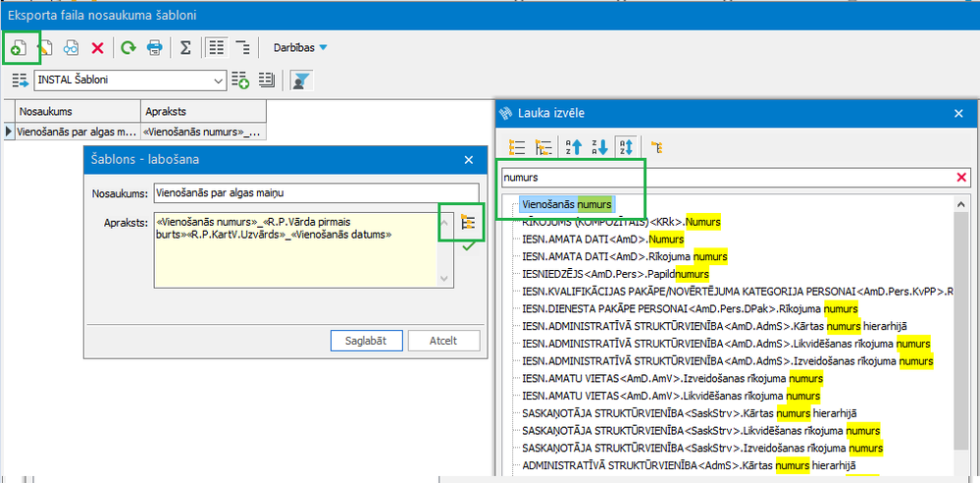Select IESN.AMATU VIETAS Izveidošanas rīkojuma numurs
This screenshot has width=980, height=483.
pyautogui.click(x=673, y=379)
